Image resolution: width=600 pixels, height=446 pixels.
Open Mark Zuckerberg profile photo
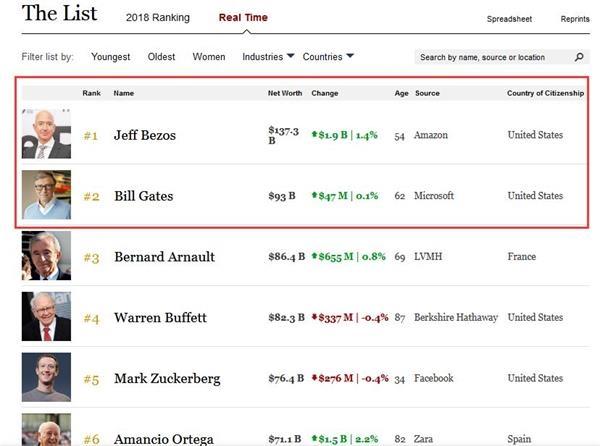(x=46, y=378)
